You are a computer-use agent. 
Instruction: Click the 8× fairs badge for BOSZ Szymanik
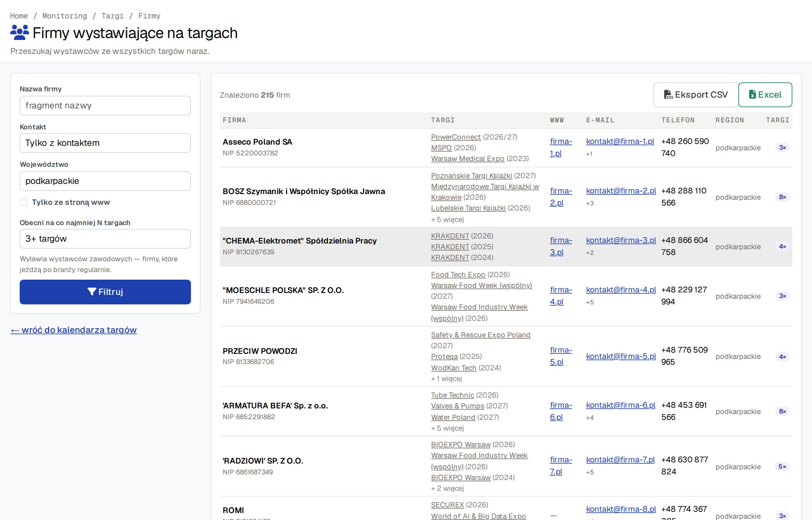click(782, 197)
